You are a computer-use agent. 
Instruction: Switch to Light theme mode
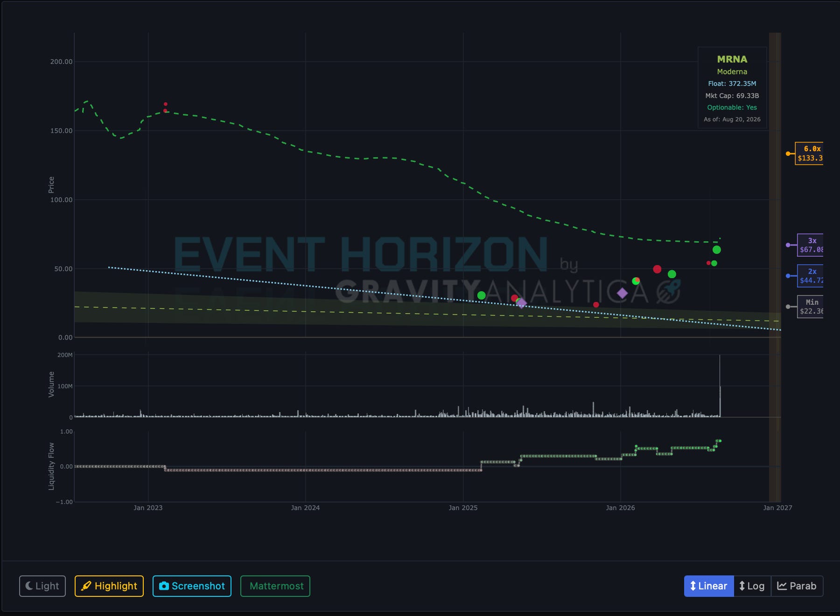tap(42, 586)
